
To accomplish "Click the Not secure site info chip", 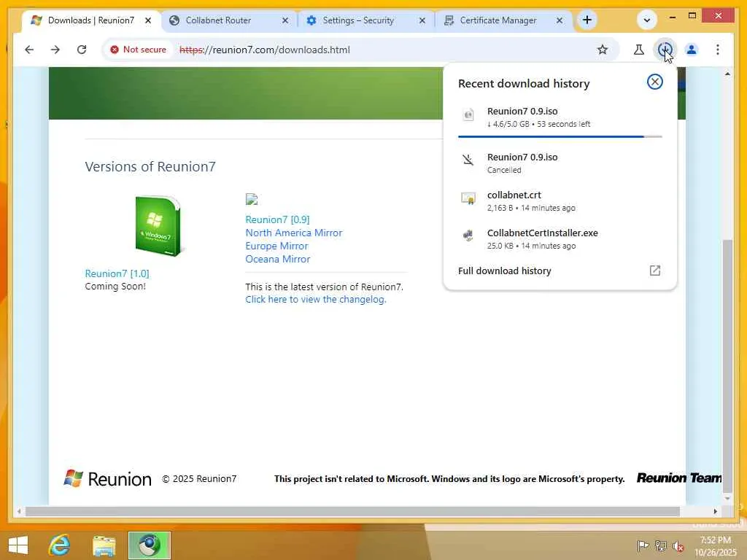I will coord(138,50).
